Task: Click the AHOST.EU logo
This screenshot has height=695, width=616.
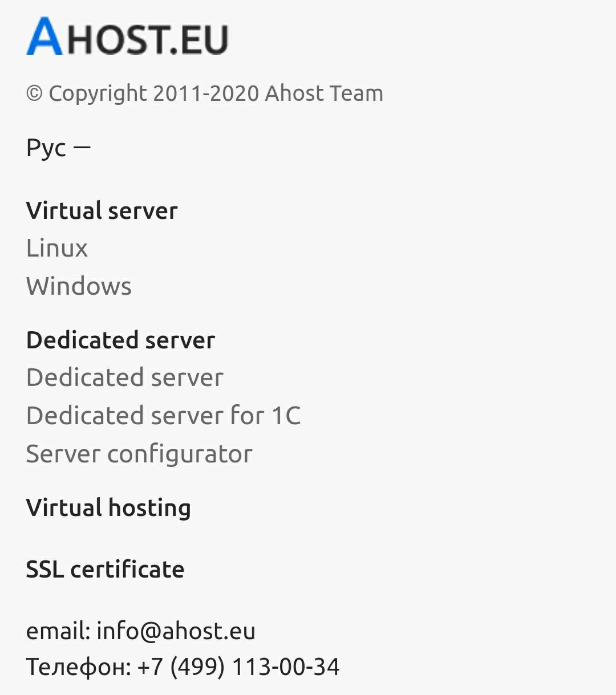Action: pyautogui.click(x=127, y=36)
